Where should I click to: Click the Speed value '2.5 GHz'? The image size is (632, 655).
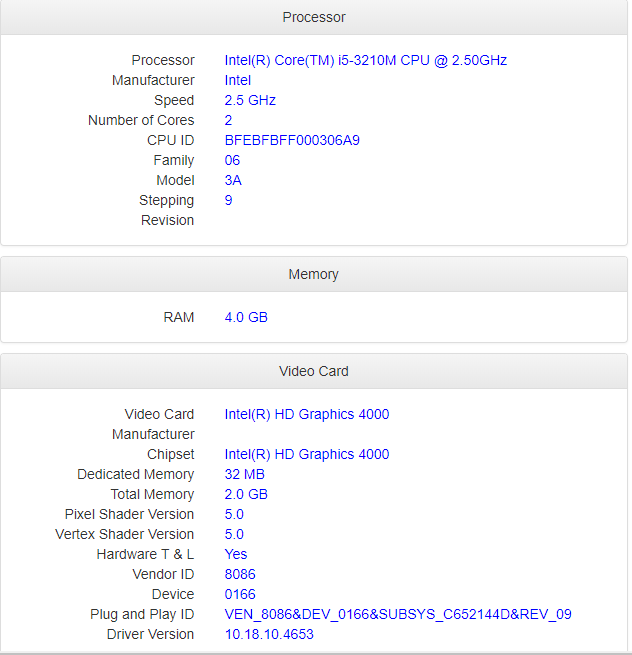[x=250, y=100]
